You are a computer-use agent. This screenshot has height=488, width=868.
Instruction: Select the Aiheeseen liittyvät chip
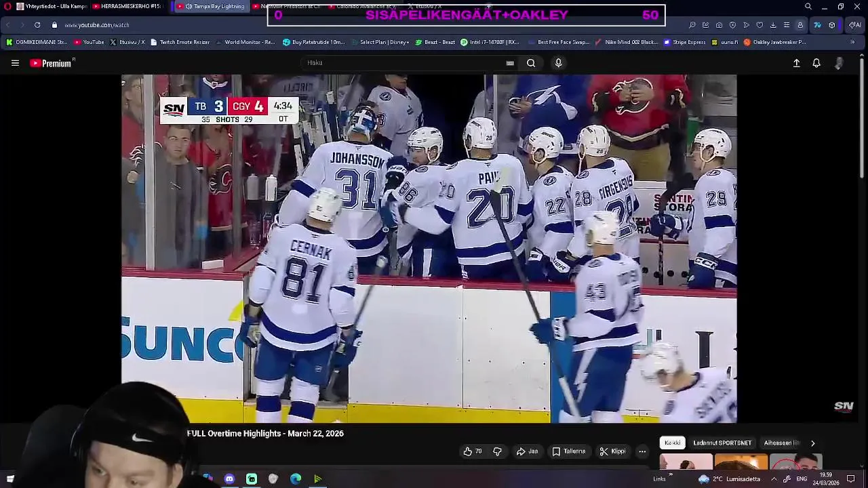(x=782, y=443)
